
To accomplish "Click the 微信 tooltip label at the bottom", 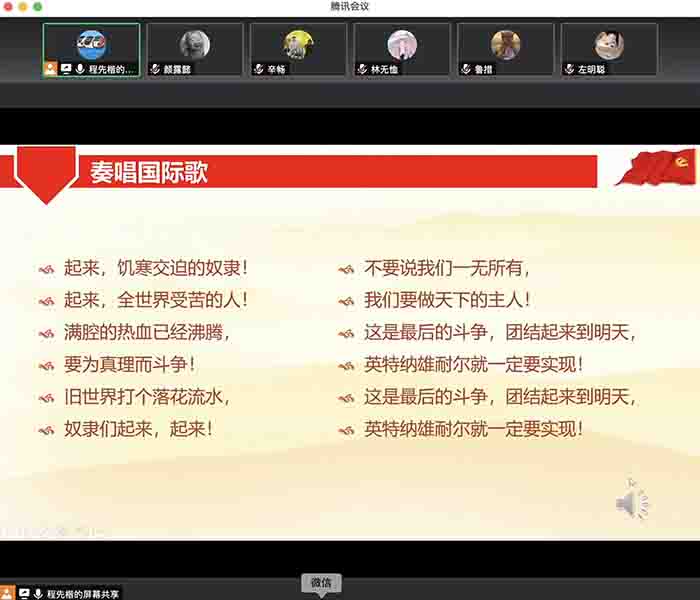I will (x=320, y=582).
